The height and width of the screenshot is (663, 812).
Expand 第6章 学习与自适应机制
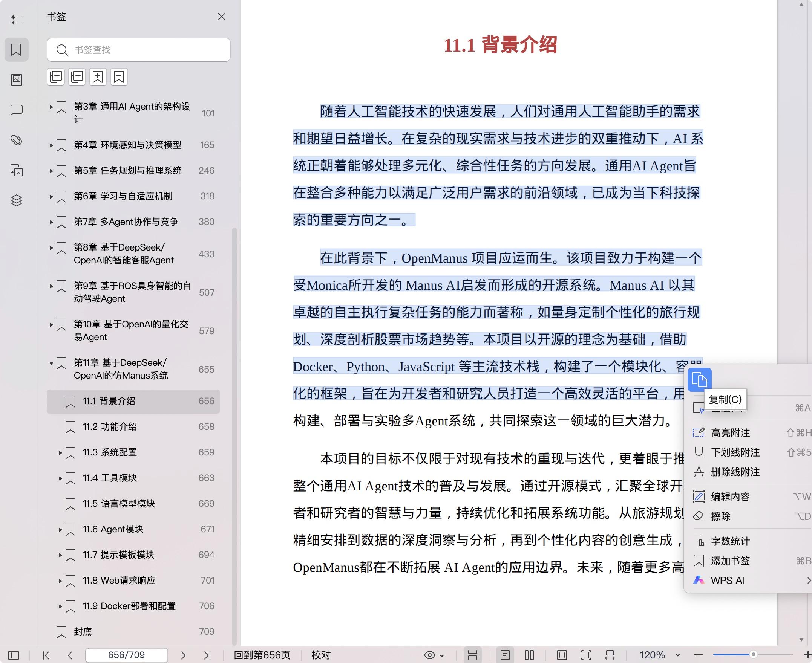[51, 196]
